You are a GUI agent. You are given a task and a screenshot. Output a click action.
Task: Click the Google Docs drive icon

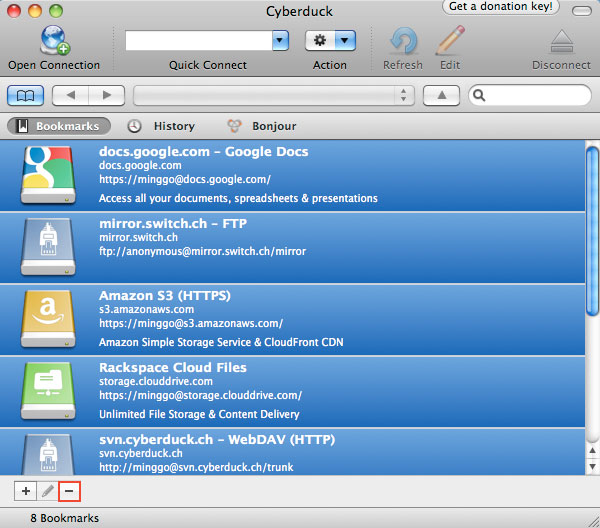click(x=48, y=175)
